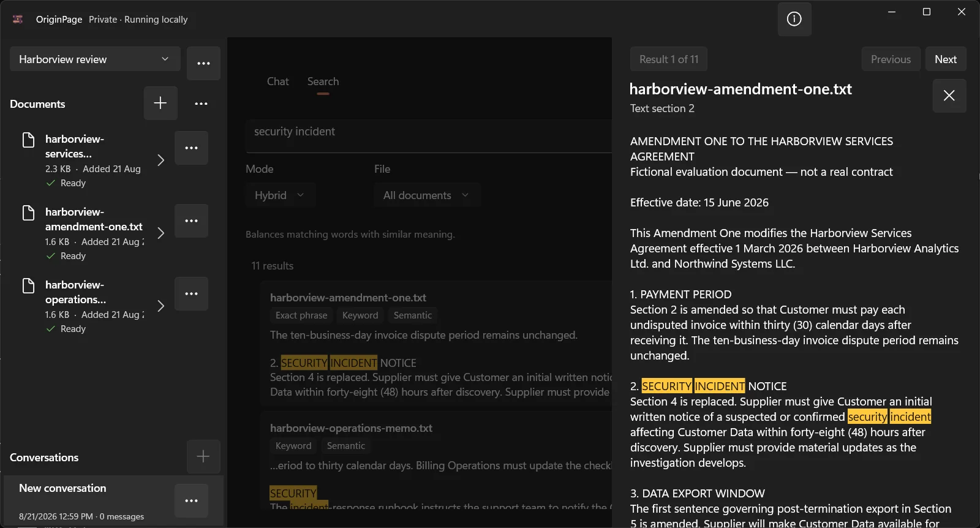Open workspace options menu beside Harborview review
The image size is (980, 528).
[x=203, y=63]
